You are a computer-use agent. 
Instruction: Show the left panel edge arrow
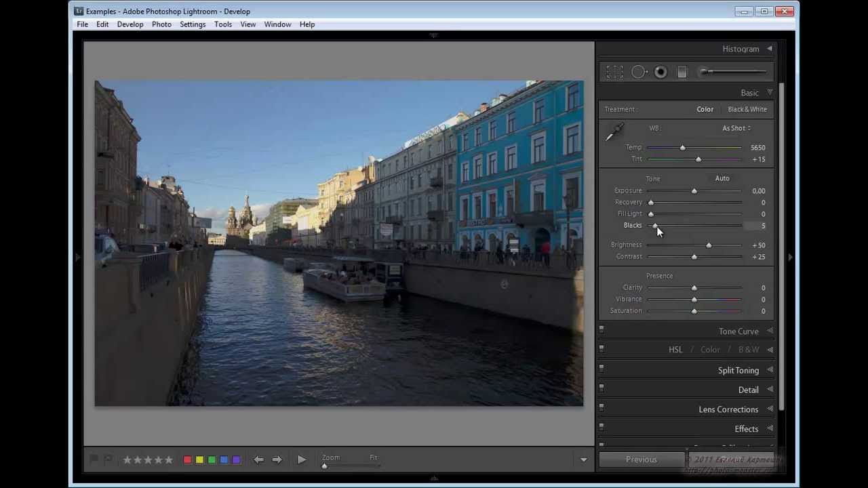(x=77, y=258)
